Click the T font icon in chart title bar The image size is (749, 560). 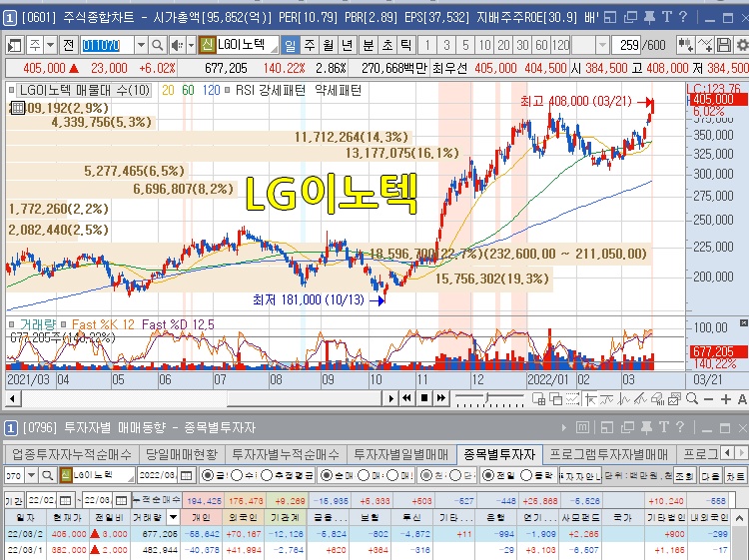[x=666, y=17]
